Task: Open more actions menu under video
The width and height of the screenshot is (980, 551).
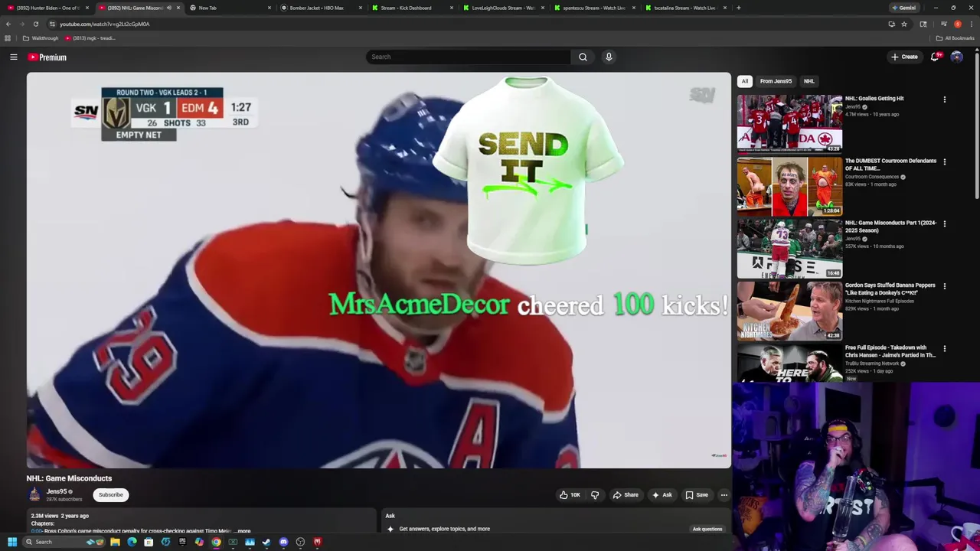Action: click(x=724, y=495)
